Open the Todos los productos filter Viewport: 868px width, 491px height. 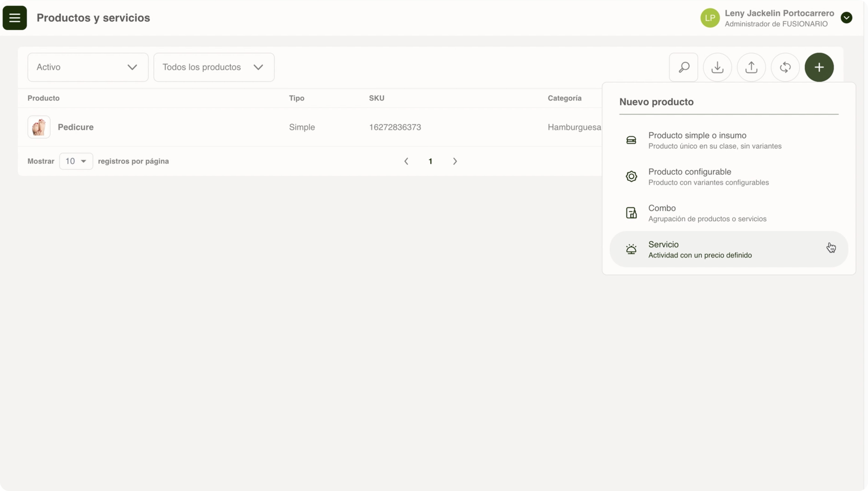214,67
